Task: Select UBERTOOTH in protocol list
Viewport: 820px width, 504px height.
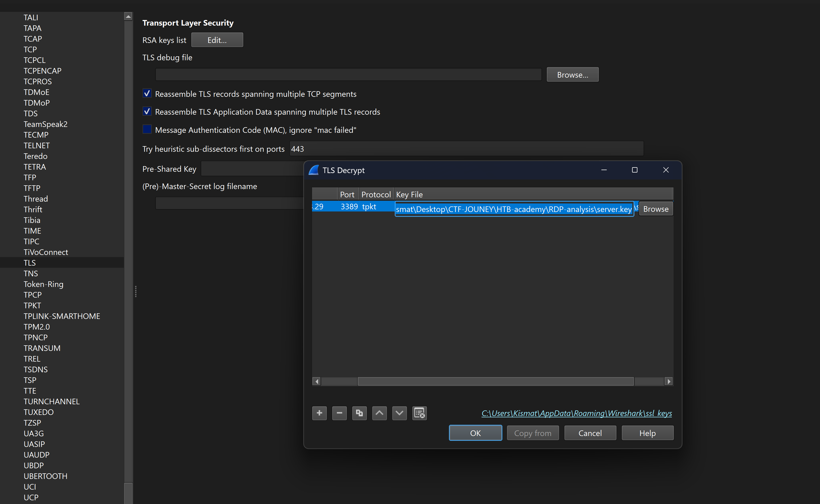Action: click(45, 476)
